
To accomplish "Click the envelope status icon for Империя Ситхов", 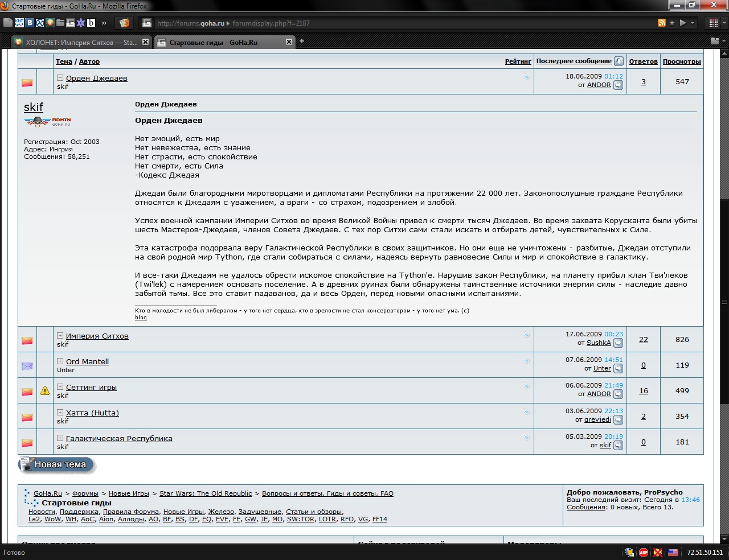I will coord(27,340).
